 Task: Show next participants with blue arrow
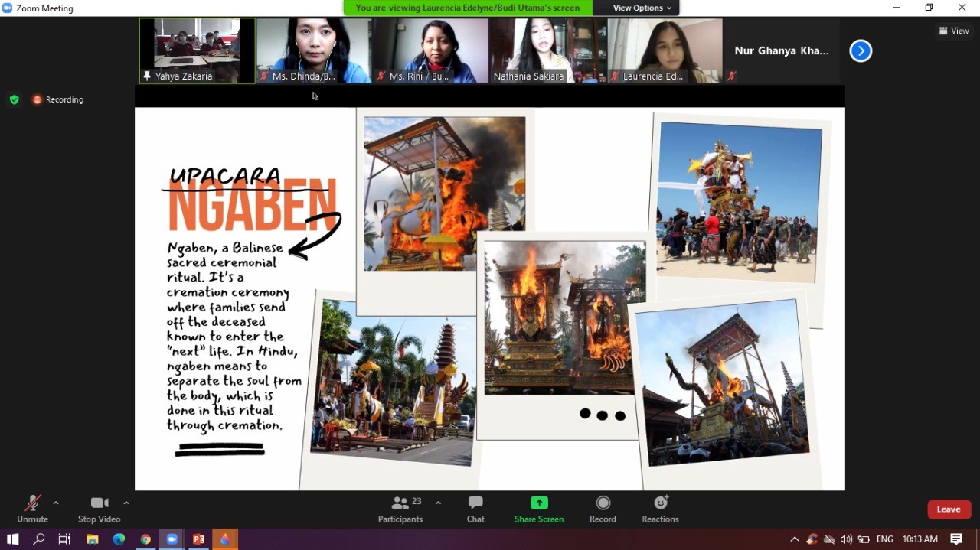click(x=861, y=51)
